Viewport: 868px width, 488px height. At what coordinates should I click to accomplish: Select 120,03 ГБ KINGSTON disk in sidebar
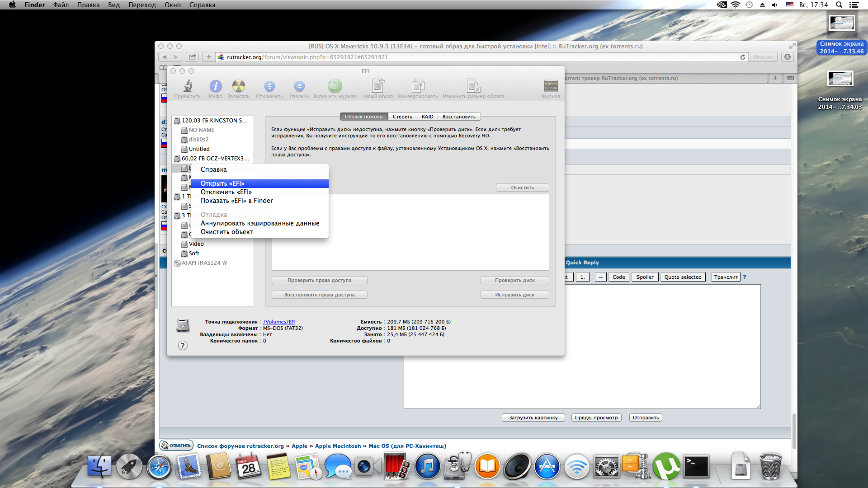tap(212, 121)
